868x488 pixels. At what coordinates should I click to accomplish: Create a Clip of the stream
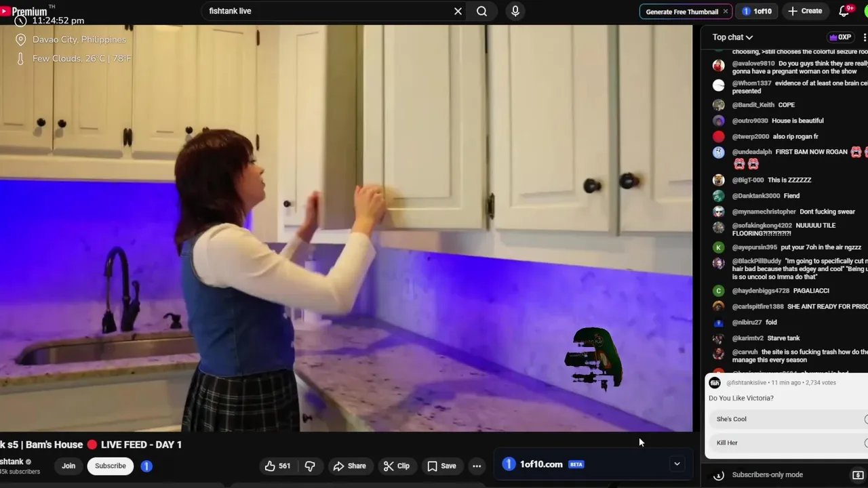[396, 466]
